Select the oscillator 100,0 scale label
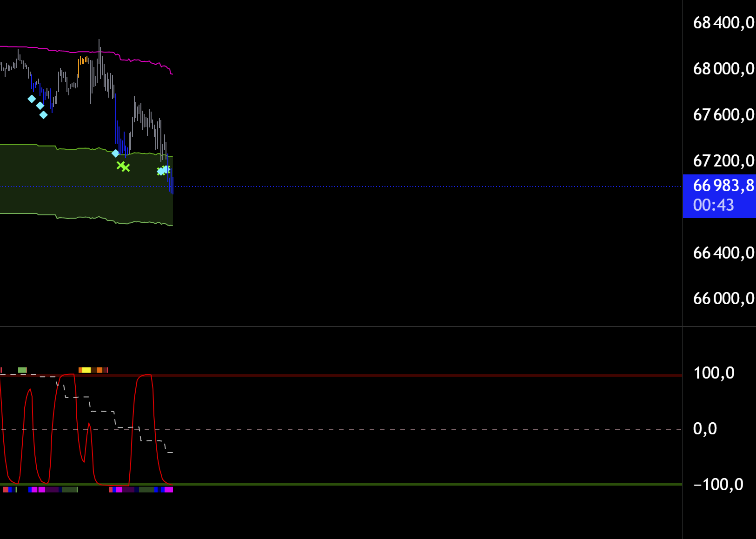756x539 pixels. 714,373
